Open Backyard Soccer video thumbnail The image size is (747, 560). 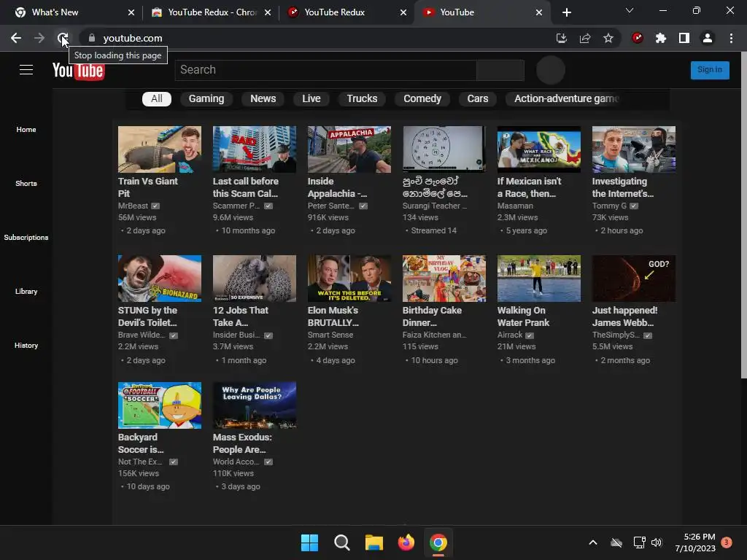(x=160, y=405)
